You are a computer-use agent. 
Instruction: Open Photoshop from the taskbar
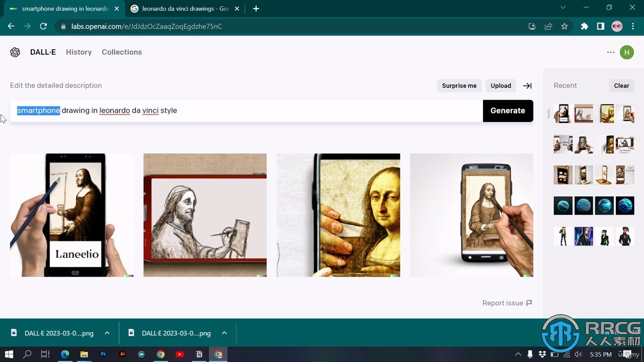pyautogui.click(x=103, y=354)
